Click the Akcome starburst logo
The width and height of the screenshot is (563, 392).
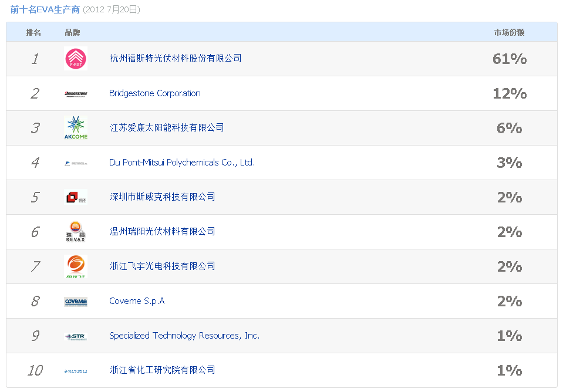75,128
